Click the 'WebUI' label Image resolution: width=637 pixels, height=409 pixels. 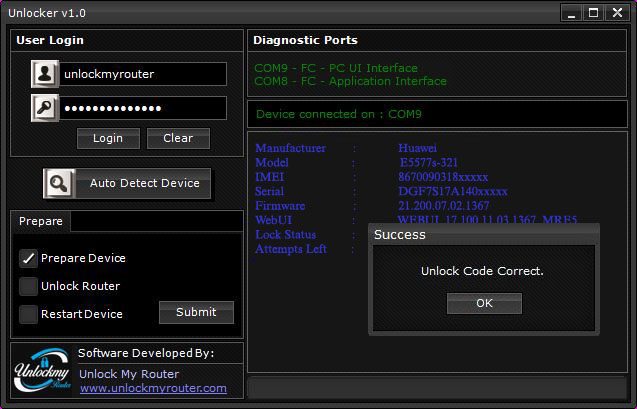pos(273,220)
